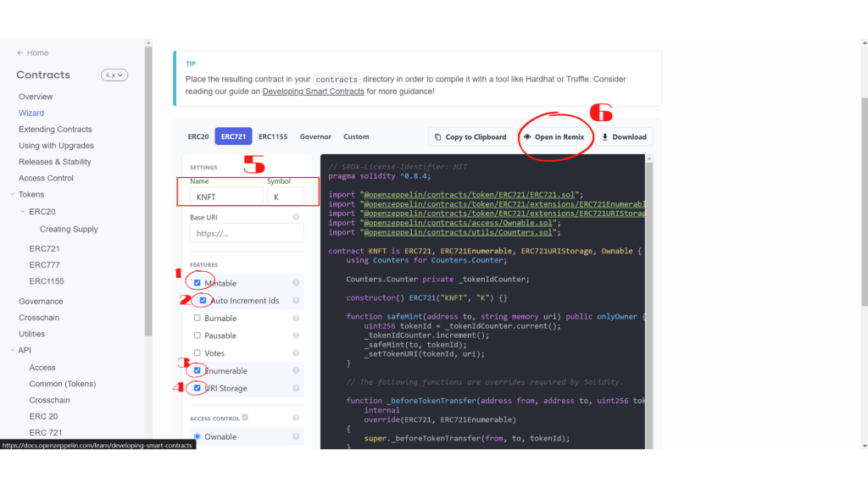Click the help icon beside Votes
The image size is (868, 488).
point(296,353)
